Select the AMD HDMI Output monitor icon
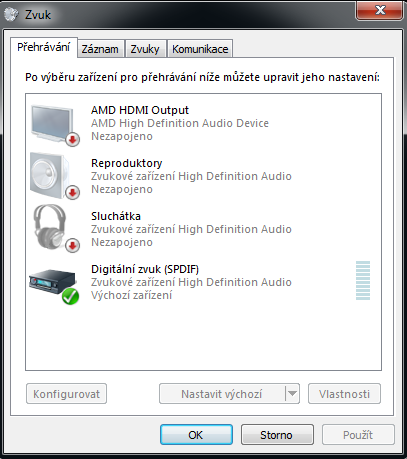Screen dimensions: 407x459 [53, 124]
